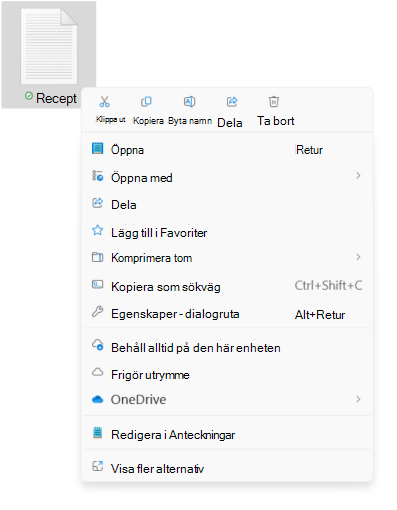Screen dimensions: 397x510
Task: Choose Dela in the menu list
Action: (x=227, y=204)
